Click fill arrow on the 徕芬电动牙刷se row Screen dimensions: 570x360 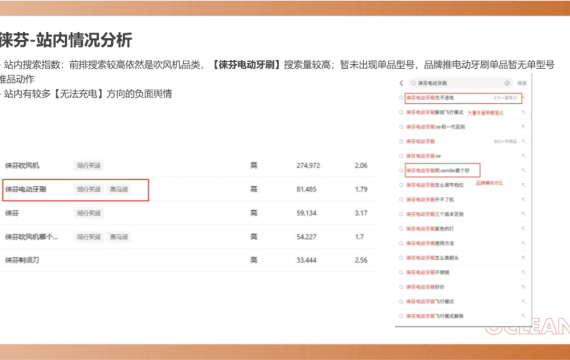(x=523, y=156)
